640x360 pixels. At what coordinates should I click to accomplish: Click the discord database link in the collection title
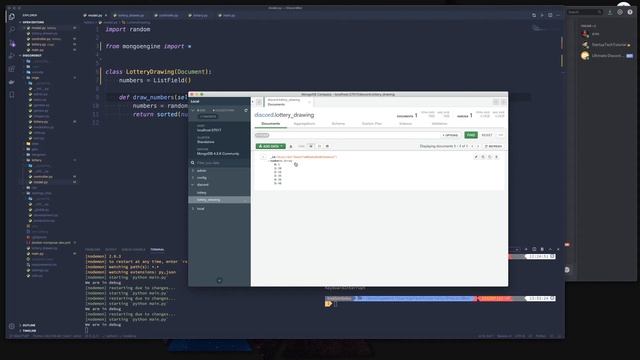(263, 115)
